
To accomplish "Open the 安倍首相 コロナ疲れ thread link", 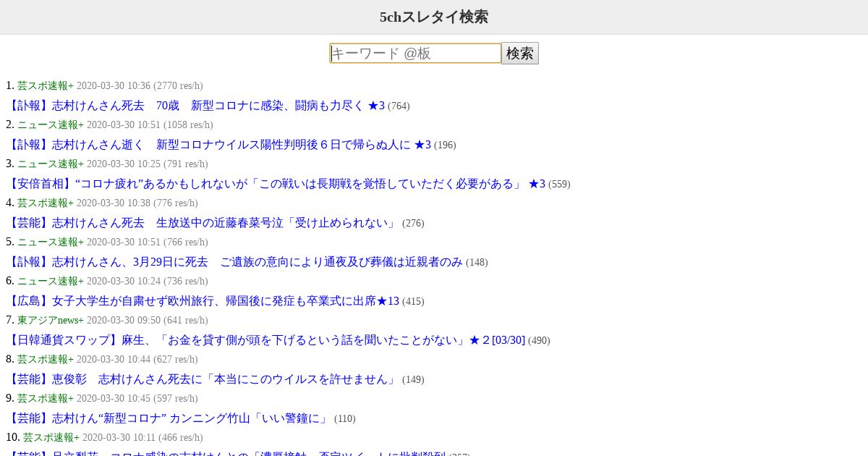I will pos(276,184).
